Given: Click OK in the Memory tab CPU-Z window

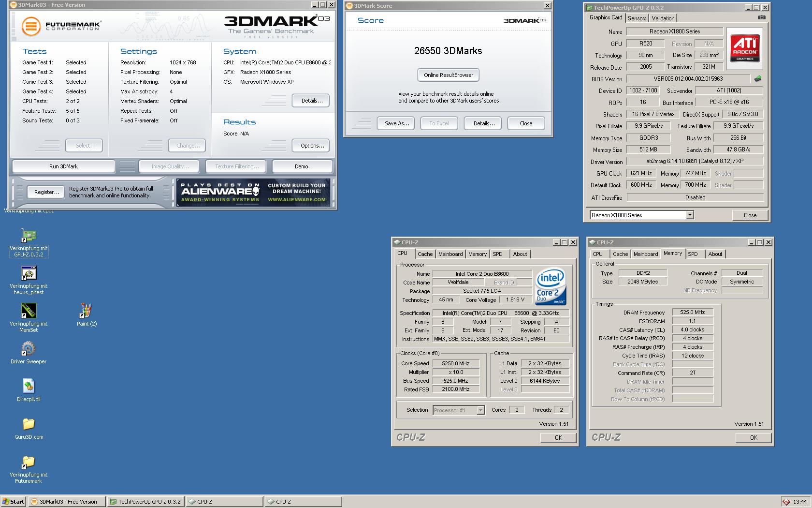Looking at the screenshot, I should coord(754,437).
